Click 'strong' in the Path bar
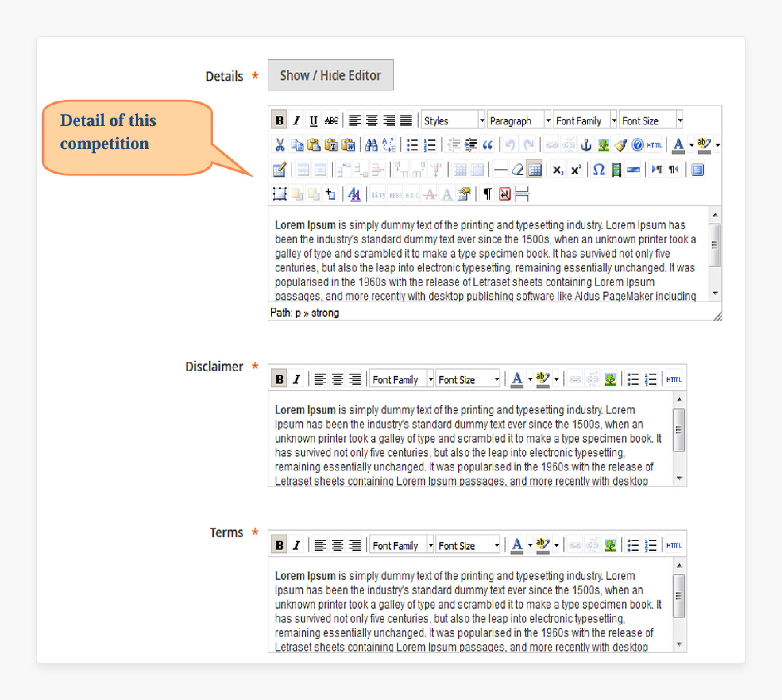 tap(325, 313)
